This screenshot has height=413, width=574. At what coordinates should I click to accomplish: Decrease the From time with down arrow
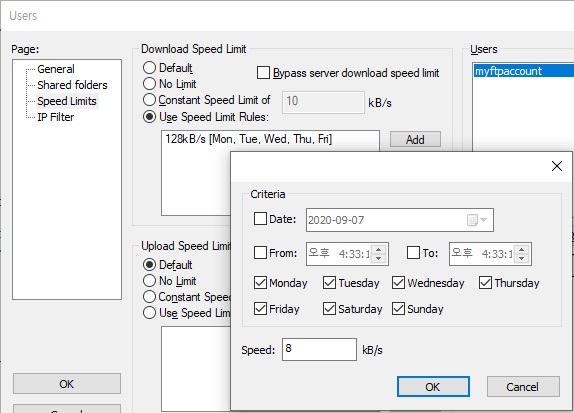pos(379,258)
